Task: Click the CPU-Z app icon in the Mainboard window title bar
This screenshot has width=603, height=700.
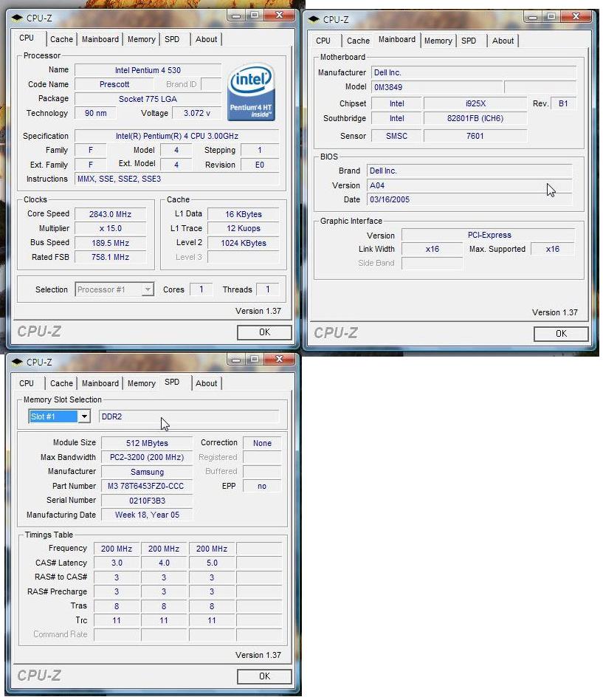Action: pos(314,20)
